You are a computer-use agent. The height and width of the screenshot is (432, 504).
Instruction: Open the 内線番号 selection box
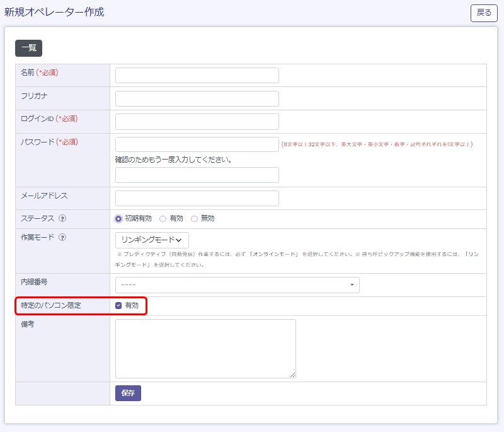pos(237,285)
